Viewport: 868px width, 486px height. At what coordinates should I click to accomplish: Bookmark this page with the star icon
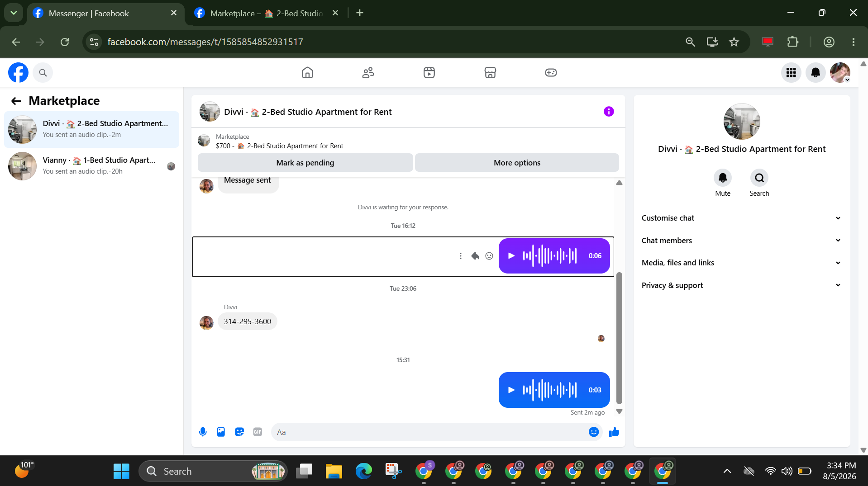(x=734, y=42)
